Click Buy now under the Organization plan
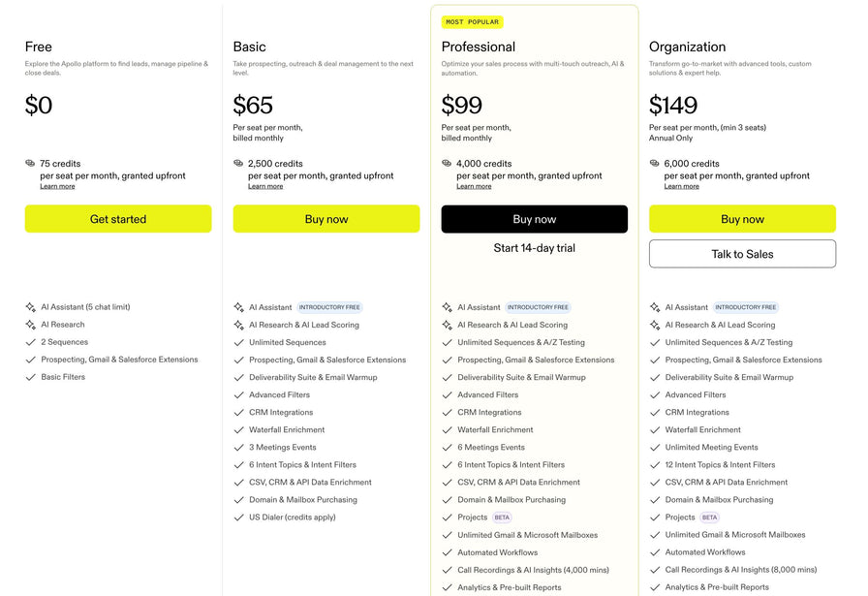 point(742,219)
